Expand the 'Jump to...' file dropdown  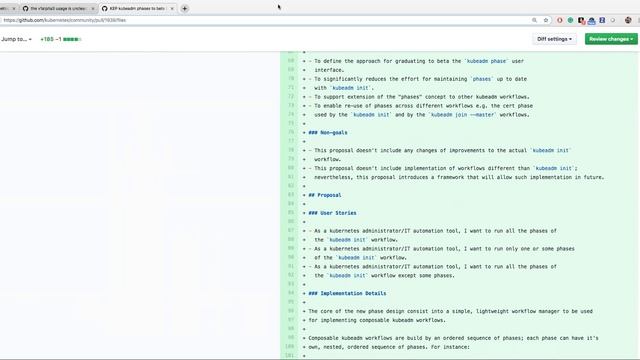click(x=16, y=39)
